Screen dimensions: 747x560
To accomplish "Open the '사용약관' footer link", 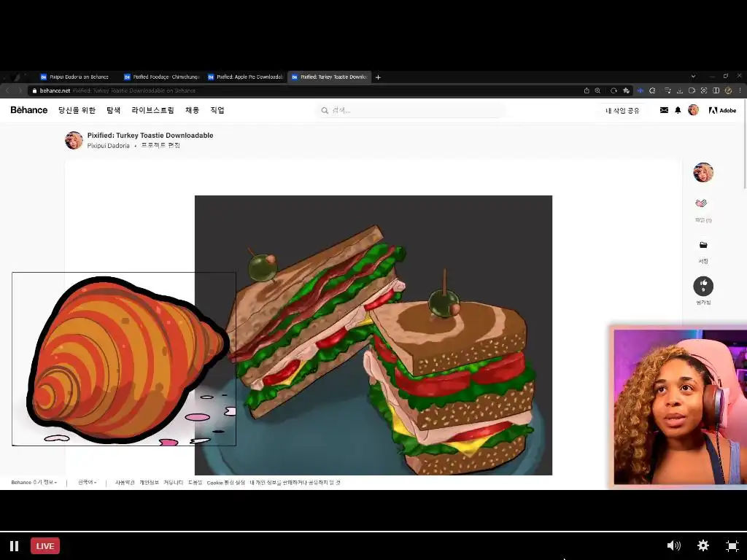I will tap(125, 483).
